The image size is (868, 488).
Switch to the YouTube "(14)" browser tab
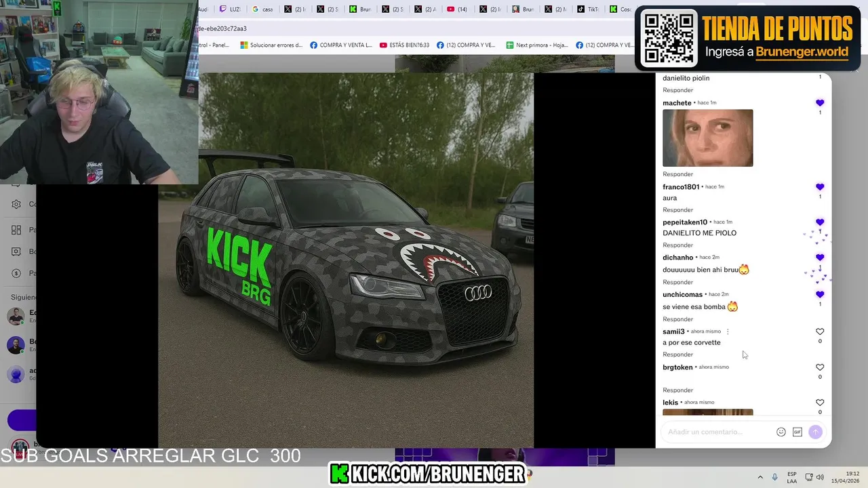click(x=458, y=9)
